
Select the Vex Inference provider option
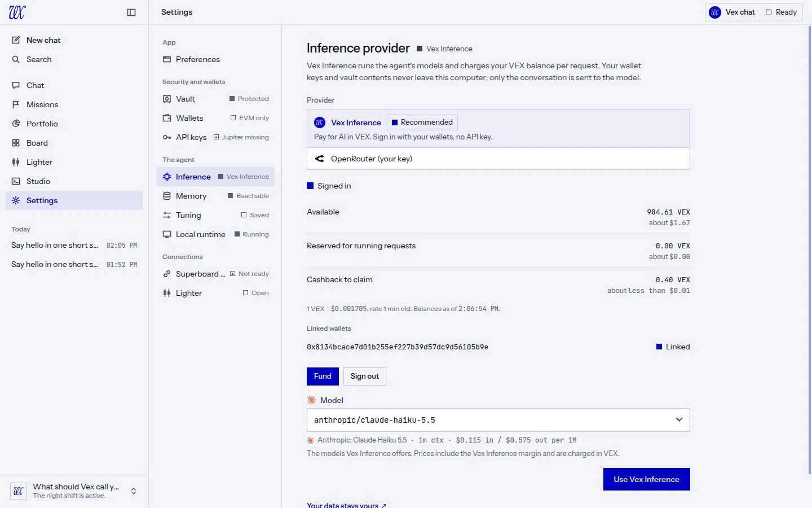[x=498, y=129]
